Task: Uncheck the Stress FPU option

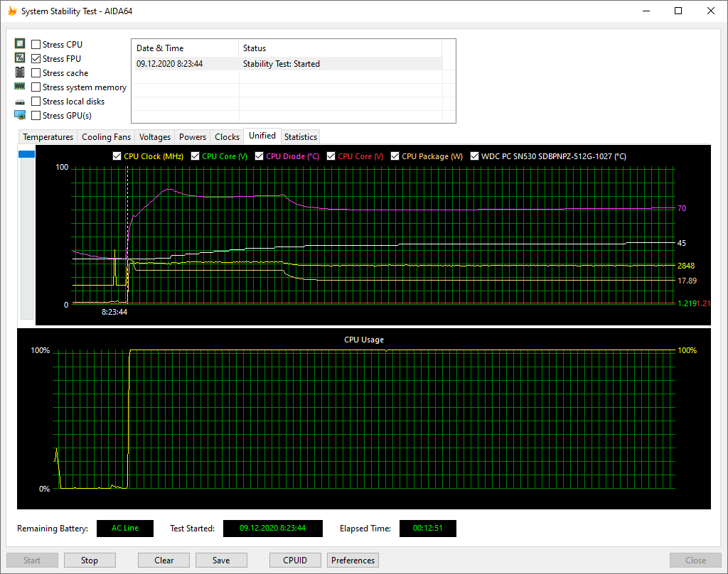Action: tap(36, 59)
